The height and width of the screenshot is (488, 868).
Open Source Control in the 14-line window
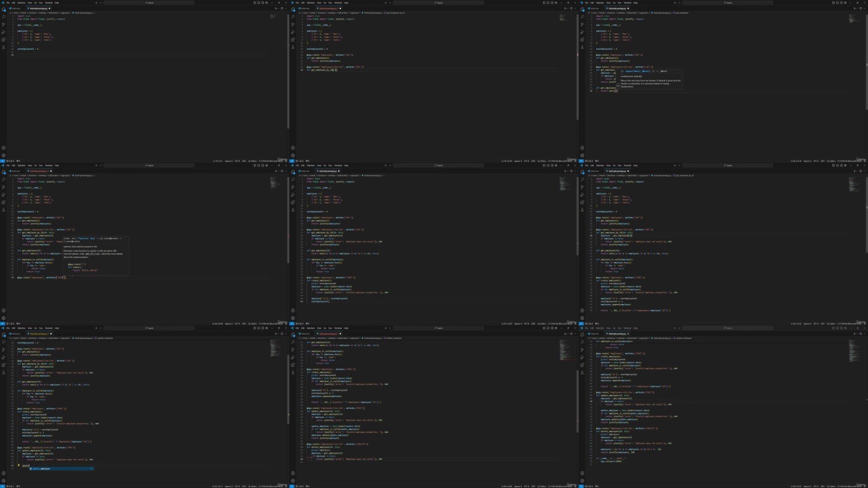tap(3, 25)
